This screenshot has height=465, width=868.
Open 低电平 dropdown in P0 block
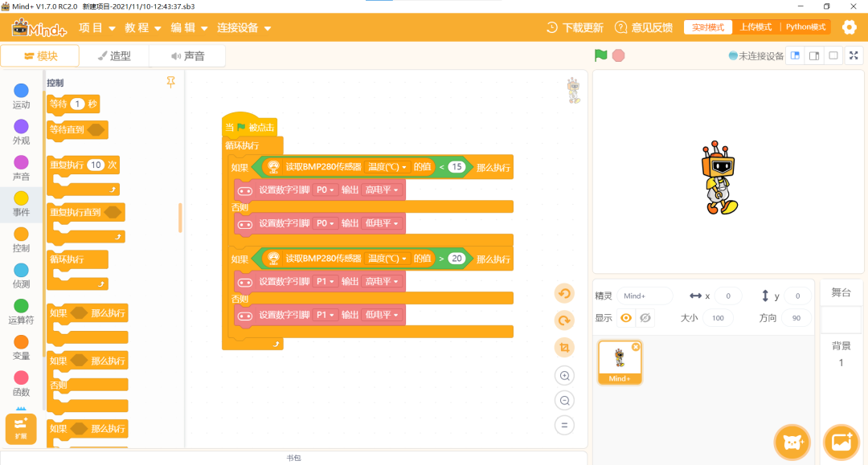pyautogui.click(x=381, y=223)
